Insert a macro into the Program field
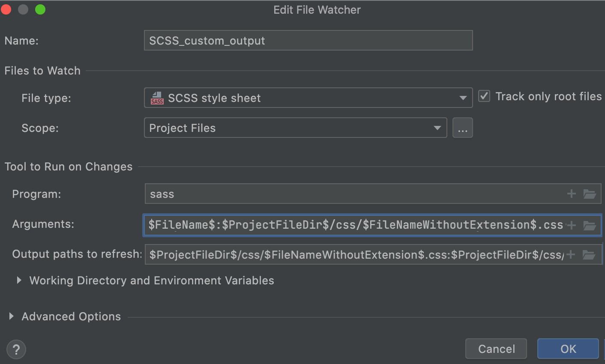 click(572, 194)
